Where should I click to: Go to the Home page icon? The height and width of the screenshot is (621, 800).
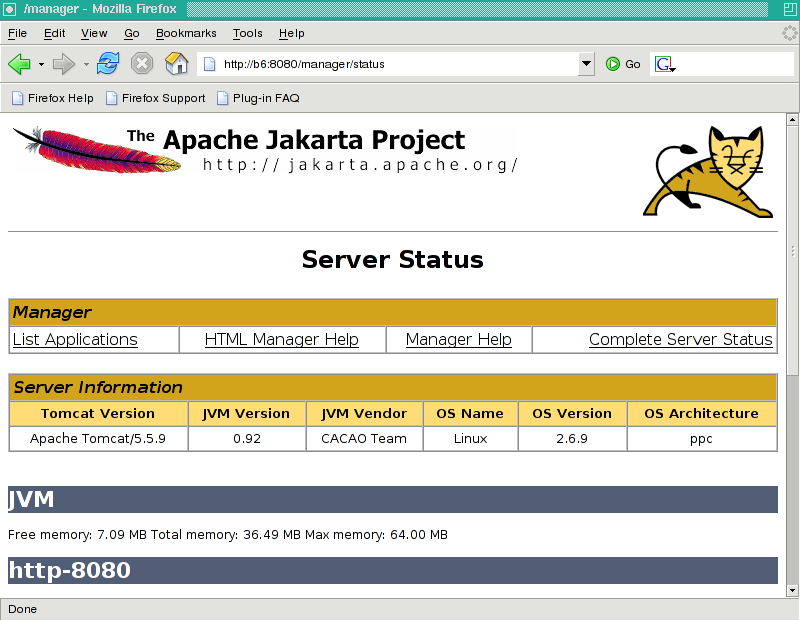pos(177,64)
